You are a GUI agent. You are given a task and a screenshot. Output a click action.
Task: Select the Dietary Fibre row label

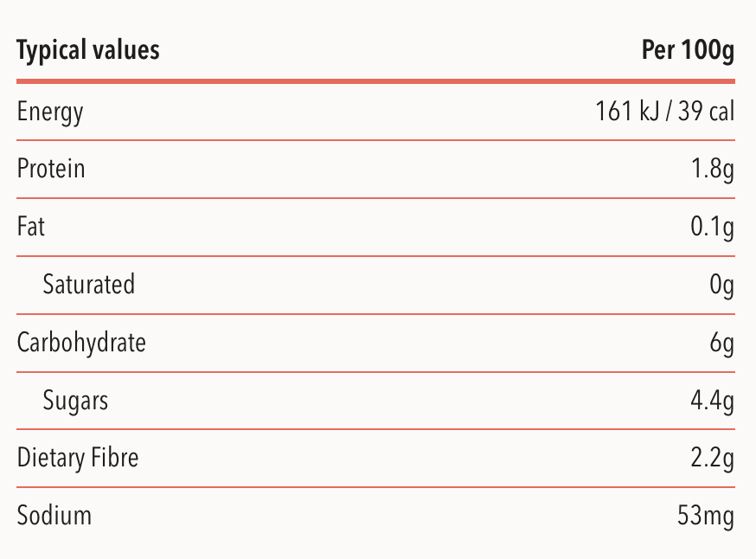pos(78,458)
